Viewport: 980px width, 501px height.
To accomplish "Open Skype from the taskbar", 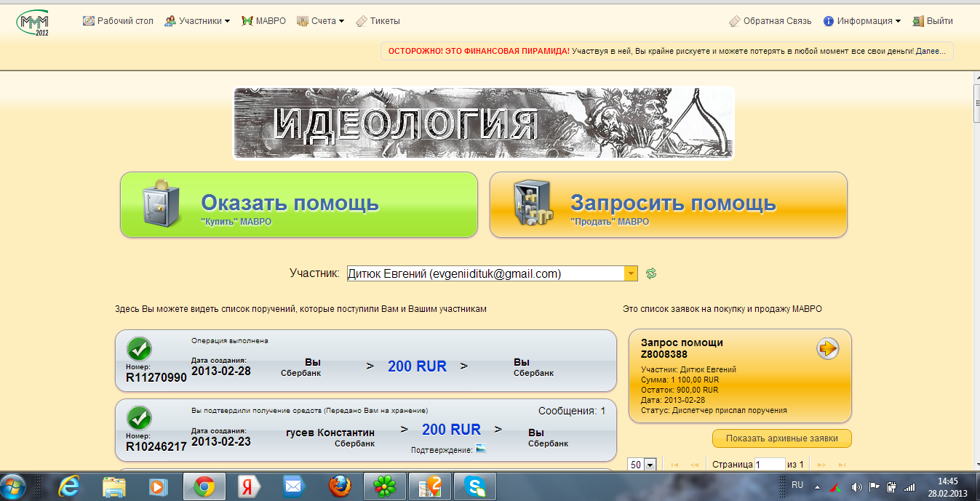I will pyautogui.click(x=475, y=485).
